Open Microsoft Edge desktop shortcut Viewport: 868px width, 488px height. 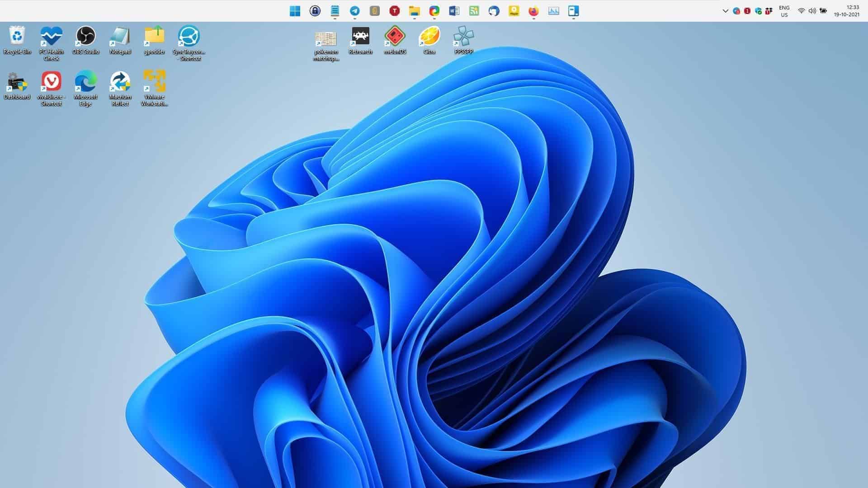85,82
